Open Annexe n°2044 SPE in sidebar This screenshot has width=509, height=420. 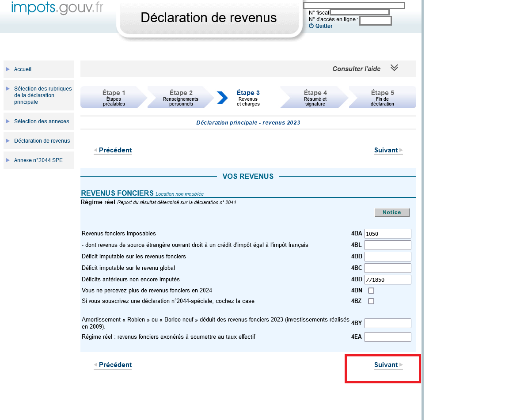pos(38,160)
